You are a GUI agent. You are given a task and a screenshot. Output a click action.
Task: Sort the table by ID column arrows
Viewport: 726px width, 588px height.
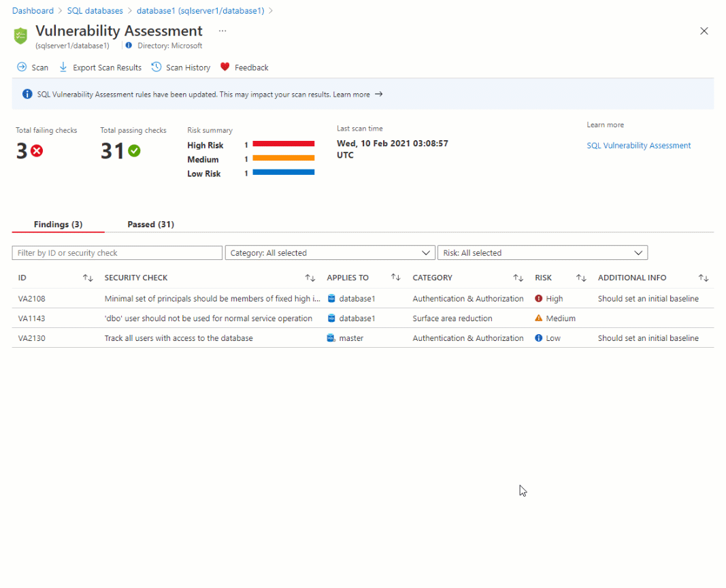pyautogui.click(x=88, y=278)
